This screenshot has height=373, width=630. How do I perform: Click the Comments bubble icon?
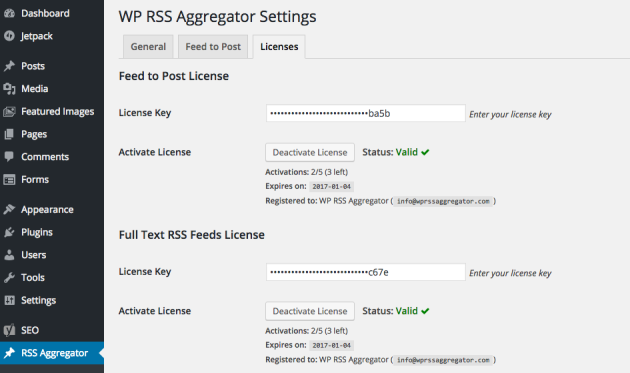tap(9, 156)
